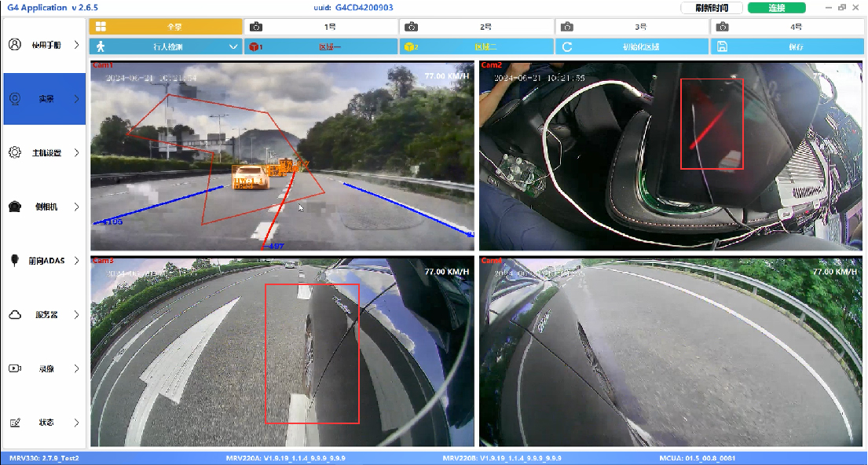Click the 刷新时间 refresh time button
Viewport: 868px width, 465px height.
coord(711,8)
